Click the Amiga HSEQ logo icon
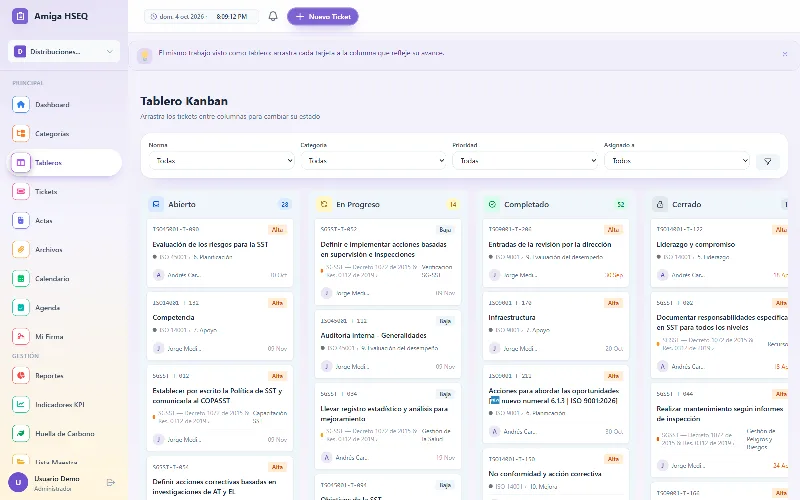Image resolution: width=800 pixels, height=500 pixels. [x=20, y=16]
